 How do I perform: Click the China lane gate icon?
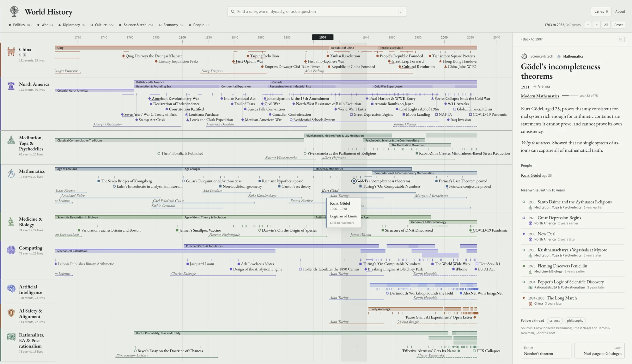11,52
